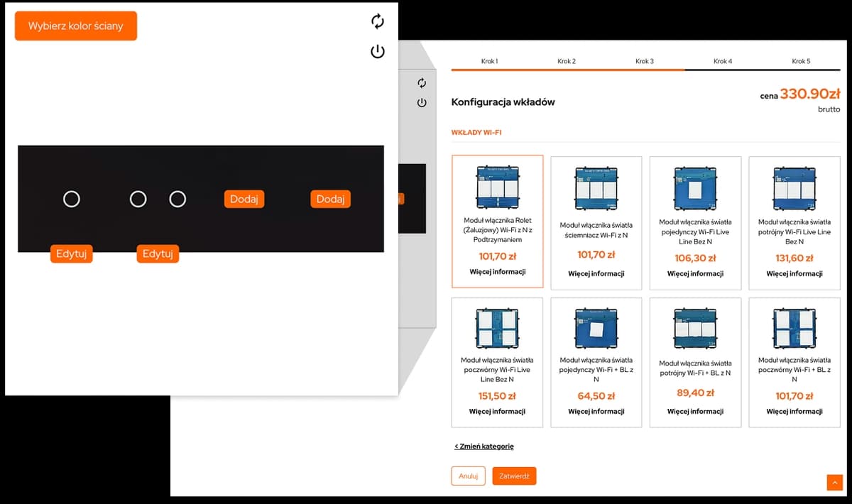
Task: Follow the Zmień kategorię link
Action: click(484, 447)
